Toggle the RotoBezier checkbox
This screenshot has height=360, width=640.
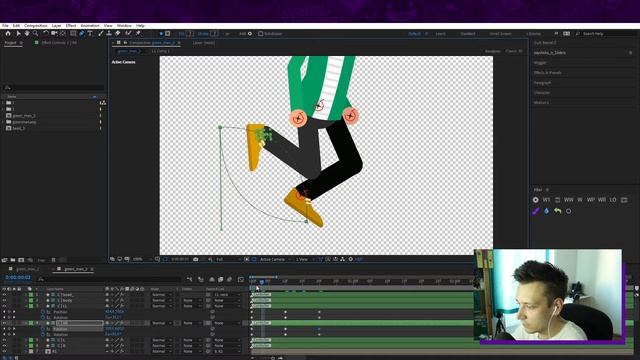tap(260, 34)
